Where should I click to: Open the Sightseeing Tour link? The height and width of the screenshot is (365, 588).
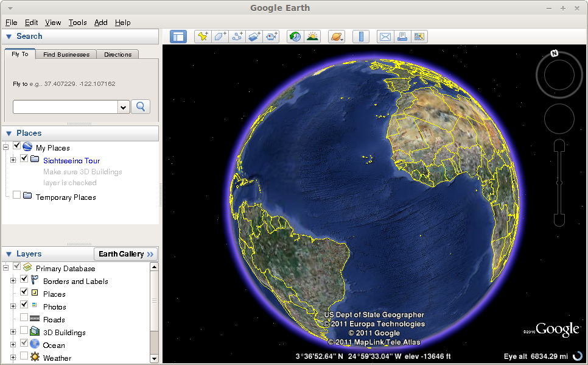point(72,161)
